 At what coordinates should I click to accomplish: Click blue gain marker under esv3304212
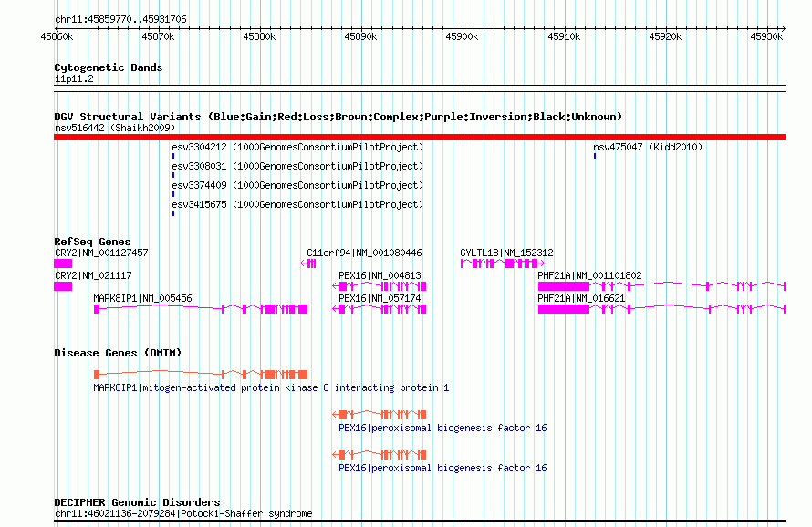173,156
